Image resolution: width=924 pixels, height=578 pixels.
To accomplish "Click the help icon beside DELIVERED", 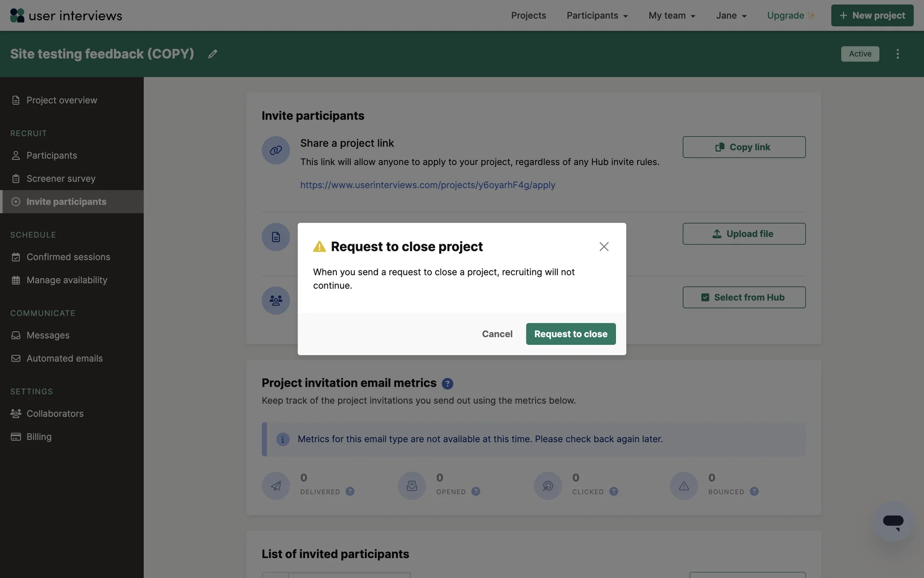I will click(350, 491).
